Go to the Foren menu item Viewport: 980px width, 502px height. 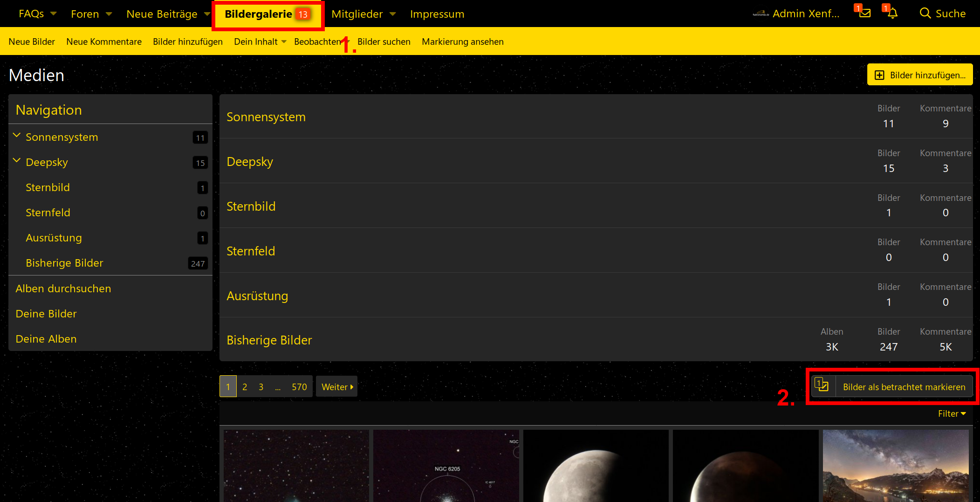tap(85, 14)
